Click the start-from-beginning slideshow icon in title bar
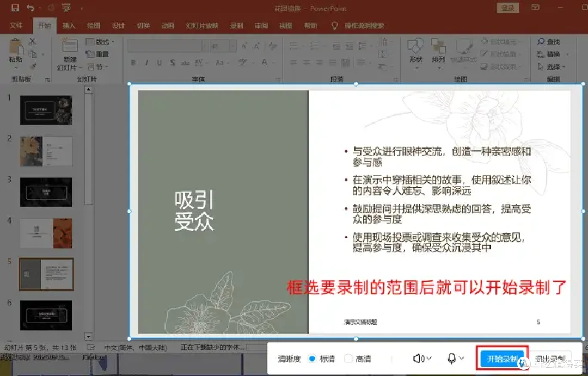Viewport: 588px width, 376px height. (66, 8)
